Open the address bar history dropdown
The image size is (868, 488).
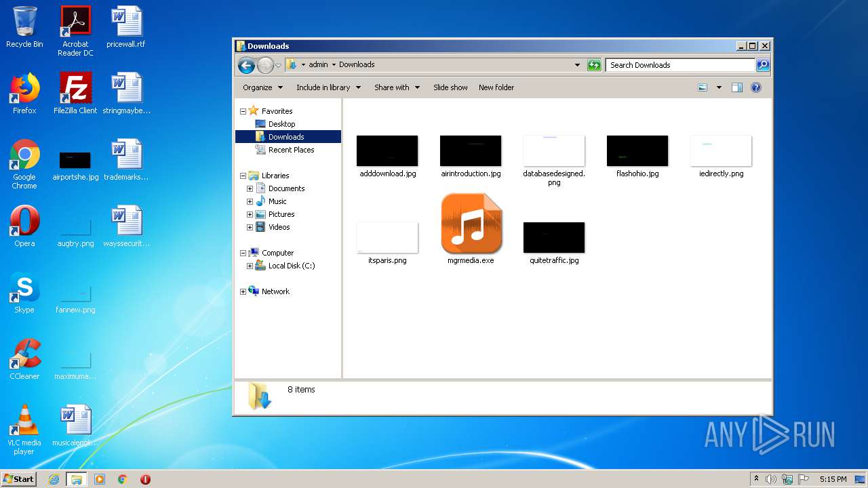tap(577, 65)
